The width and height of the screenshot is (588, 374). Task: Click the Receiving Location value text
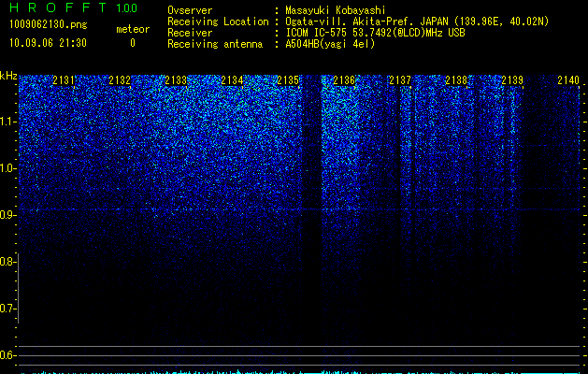click(417, 22)
